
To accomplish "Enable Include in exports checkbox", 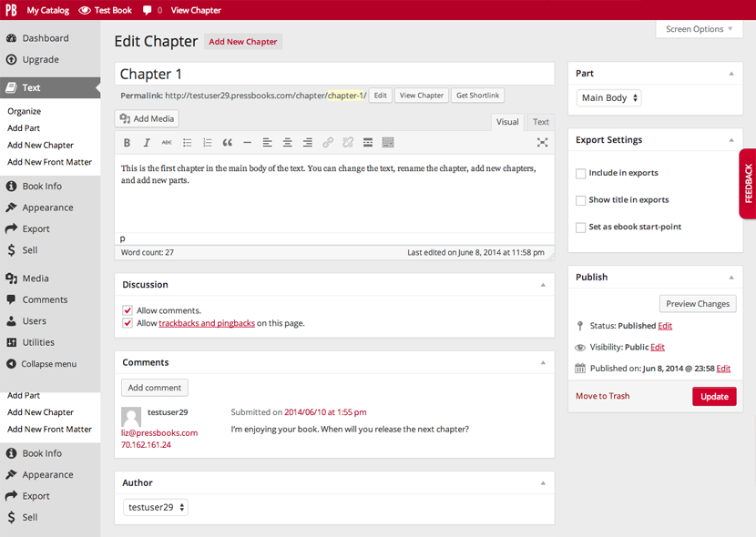I will pos(581,173).
